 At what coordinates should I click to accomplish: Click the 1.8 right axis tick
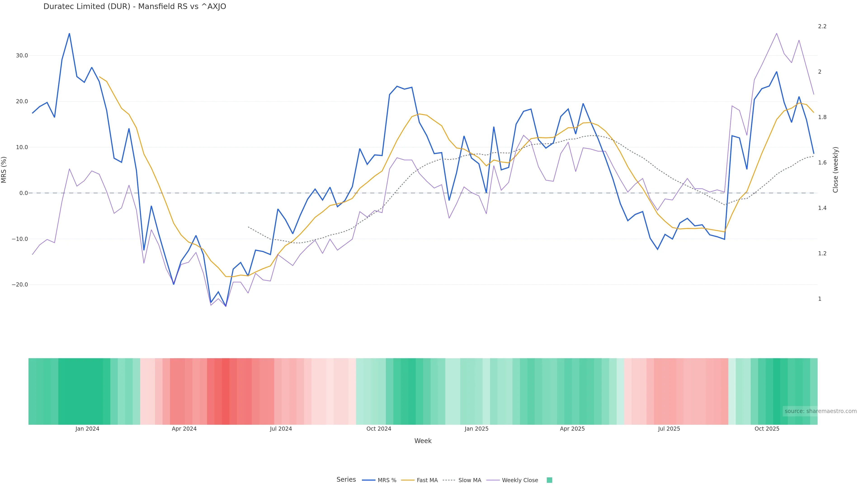point(822,117)
